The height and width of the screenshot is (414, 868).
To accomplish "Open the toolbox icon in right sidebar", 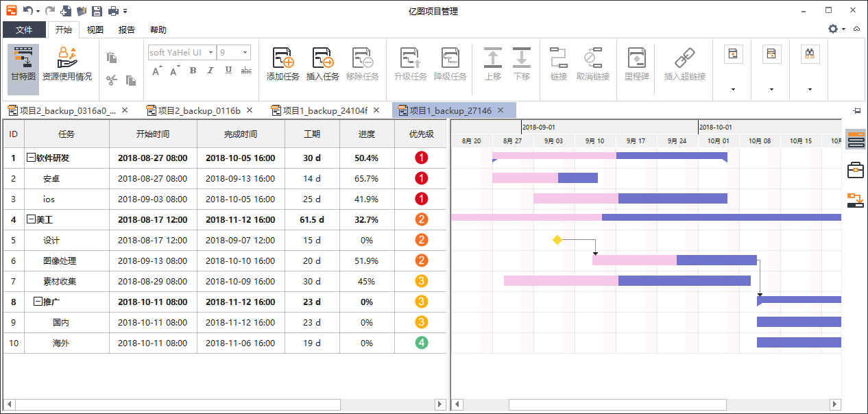I will 855,169.
